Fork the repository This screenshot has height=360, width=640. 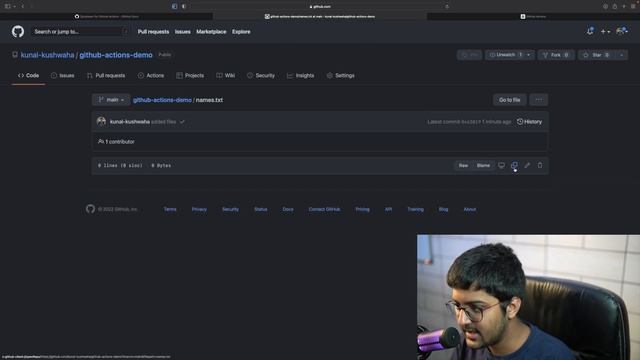point(556,55)
